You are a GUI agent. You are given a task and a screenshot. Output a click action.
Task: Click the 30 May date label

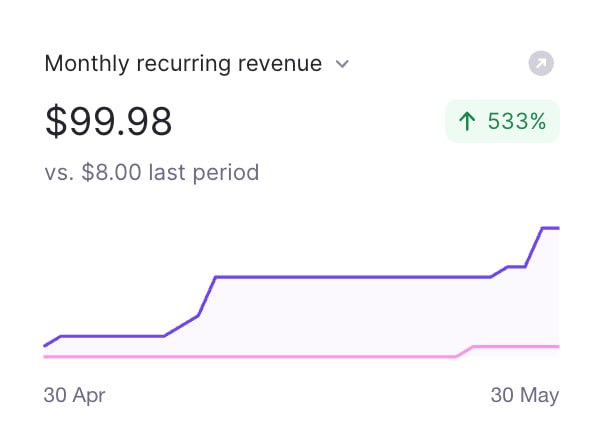pos(525,395)
